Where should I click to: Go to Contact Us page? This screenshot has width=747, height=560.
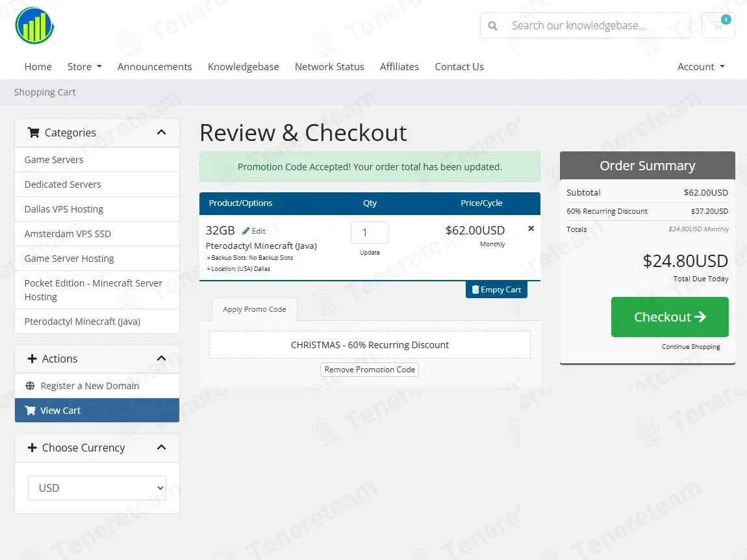pyautogui.click(x=459, y=67)
